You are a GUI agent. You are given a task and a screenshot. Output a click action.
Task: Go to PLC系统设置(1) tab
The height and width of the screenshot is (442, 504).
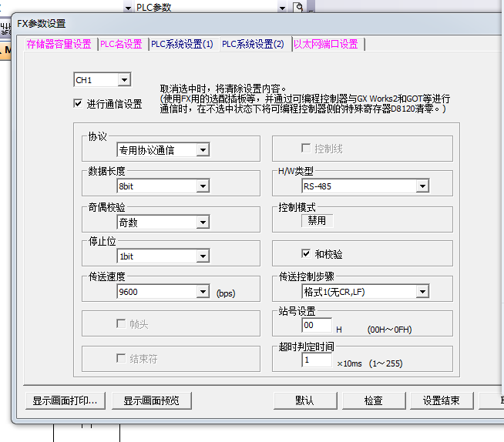click(x=182, y=45)
